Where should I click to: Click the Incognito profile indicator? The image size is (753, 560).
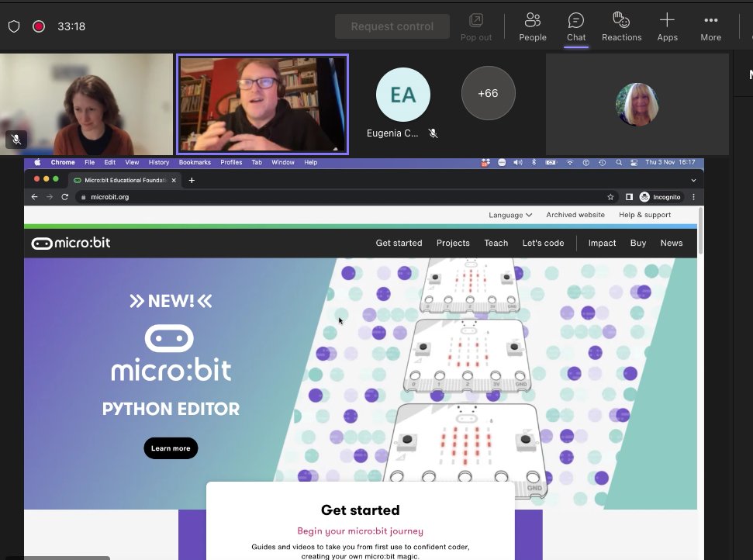(660, 197)
